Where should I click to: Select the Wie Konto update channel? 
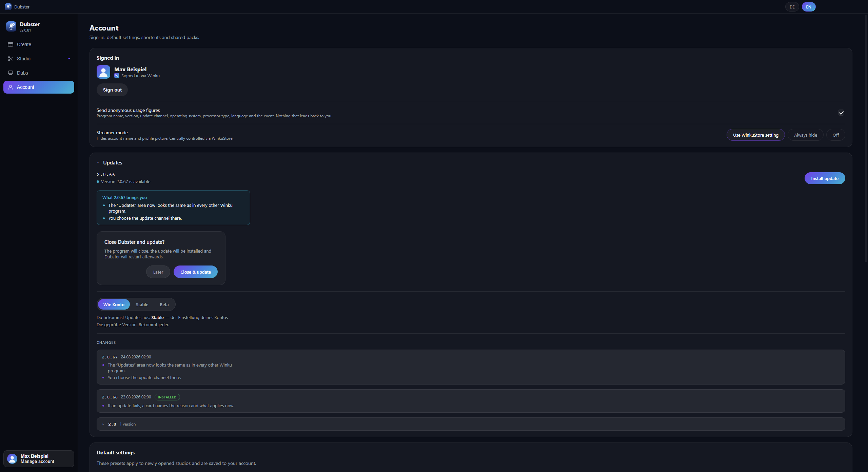[114, 304]
